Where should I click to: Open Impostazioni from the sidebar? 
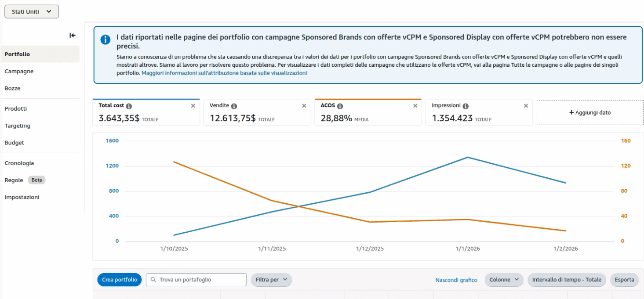click(x=22, y=197)
